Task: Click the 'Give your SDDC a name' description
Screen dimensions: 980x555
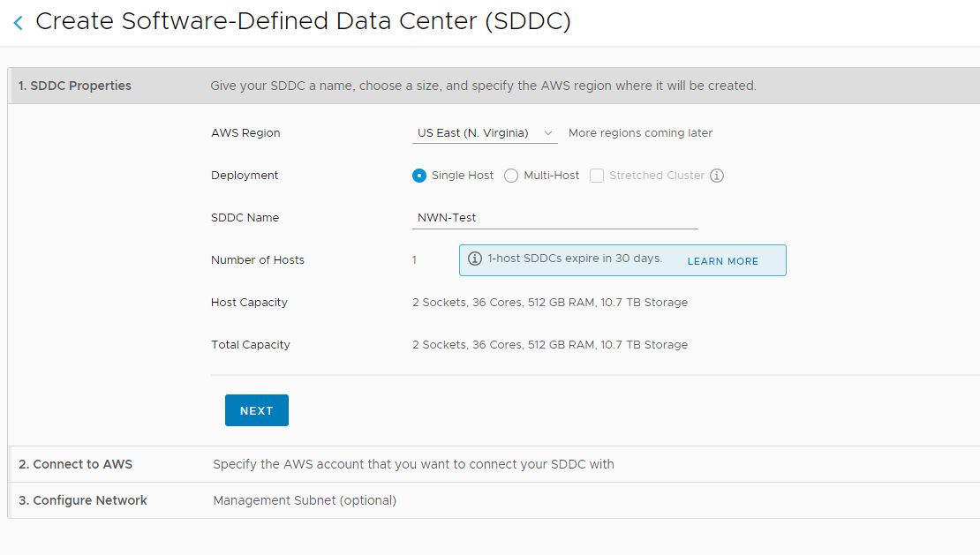Action: (483, 86)
